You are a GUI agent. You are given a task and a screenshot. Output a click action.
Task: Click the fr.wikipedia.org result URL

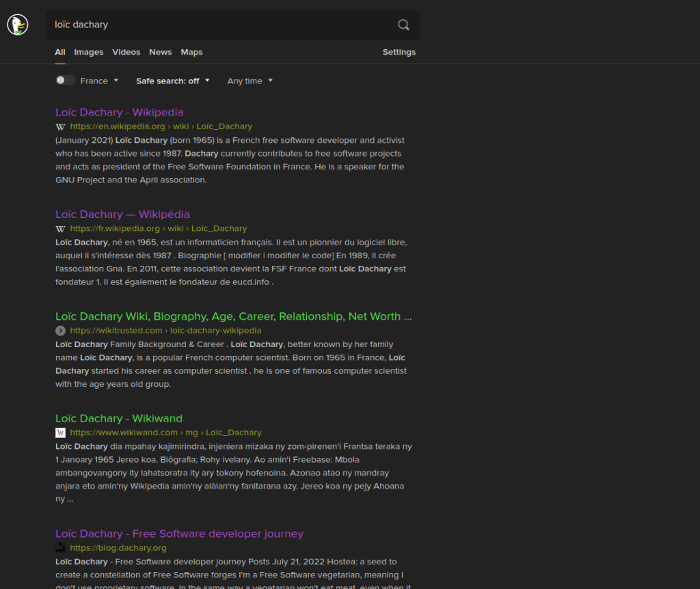pyautogui.click(x=159, y=228)
